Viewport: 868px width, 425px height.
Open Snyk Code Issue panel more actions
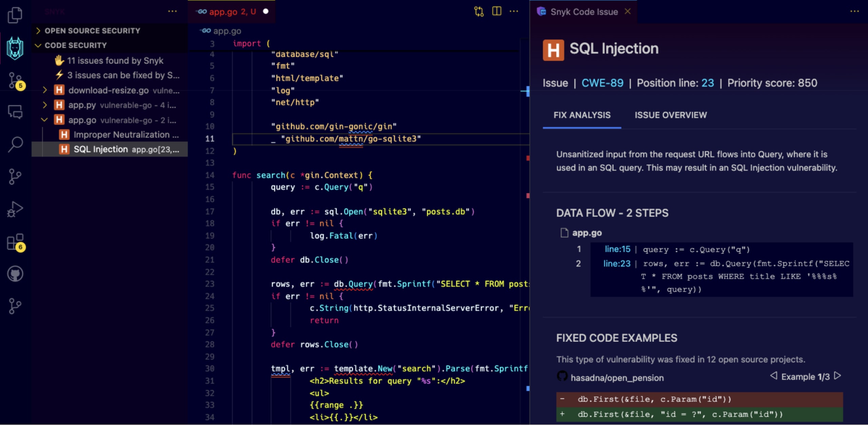tap(854, 11)
